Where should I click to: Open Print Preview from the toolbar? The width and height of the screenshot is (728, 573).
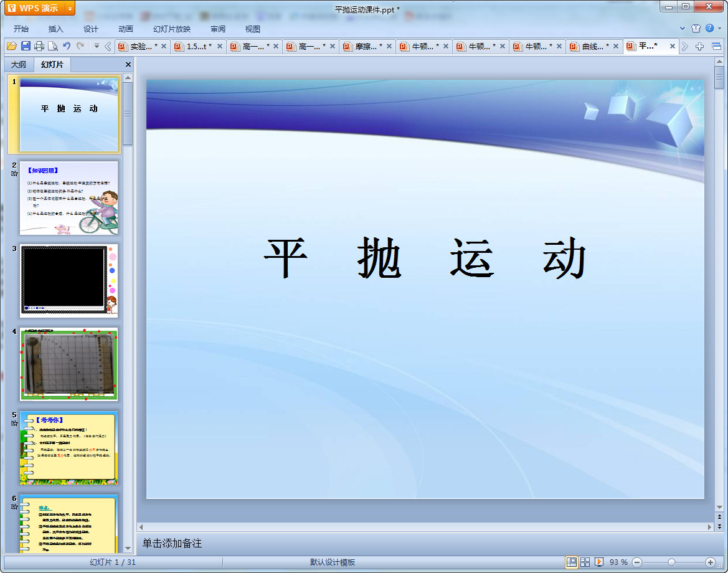[53, 46]
